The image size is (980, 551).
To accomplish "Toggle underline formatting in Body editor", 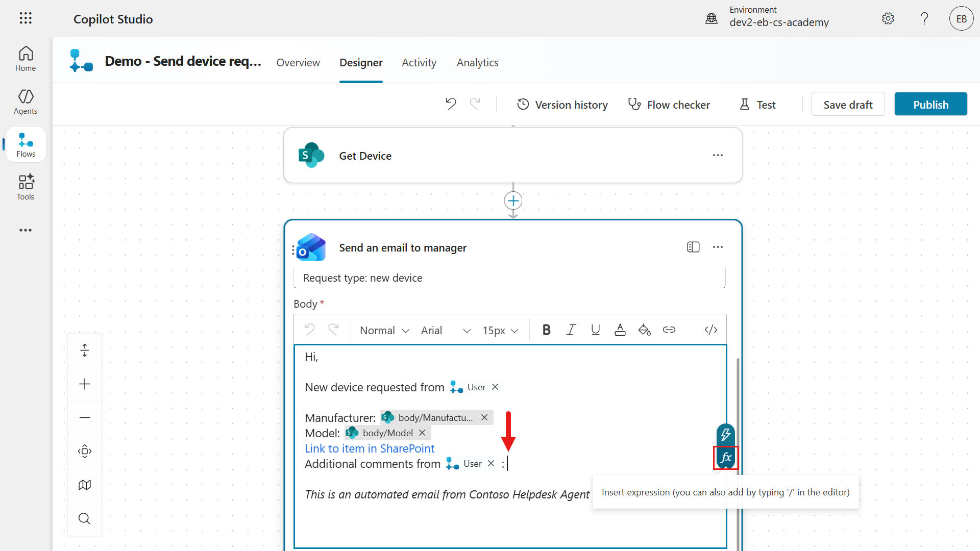I will [x=595, y=330].
